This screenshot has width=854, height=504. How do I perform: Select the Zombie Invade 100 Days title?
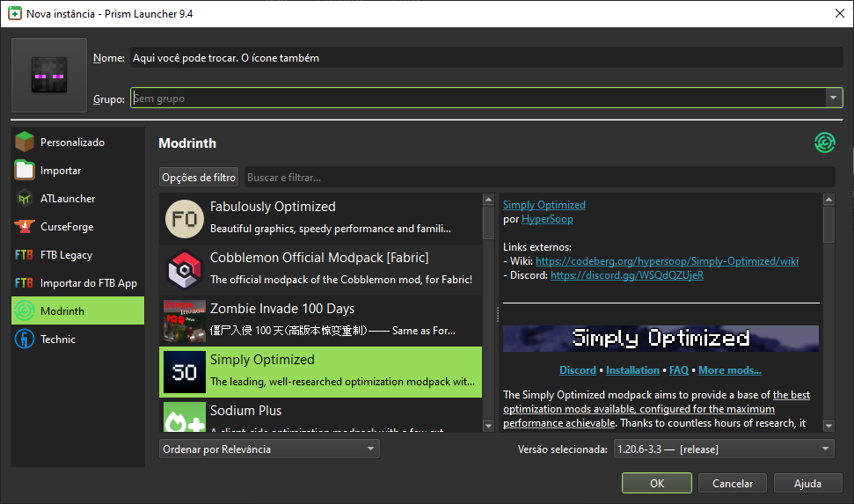click(282, 309)
